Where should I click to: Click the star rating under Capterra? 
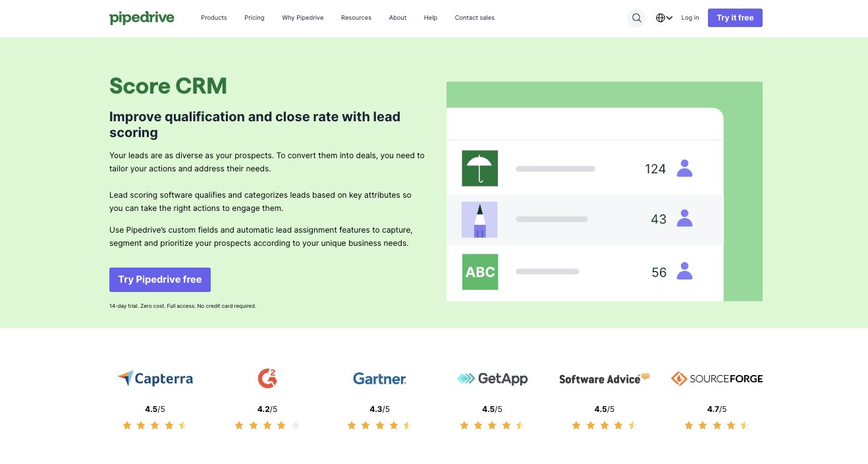155,426
